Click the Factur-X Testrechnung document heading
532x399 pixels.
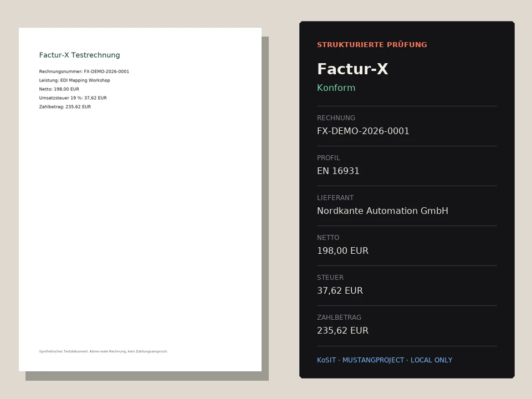(x=79, y=55)
